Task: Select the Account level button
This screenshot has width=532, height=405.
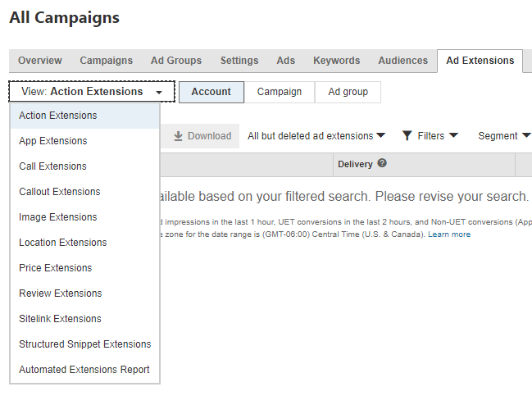Action: (x=211, y=92)
